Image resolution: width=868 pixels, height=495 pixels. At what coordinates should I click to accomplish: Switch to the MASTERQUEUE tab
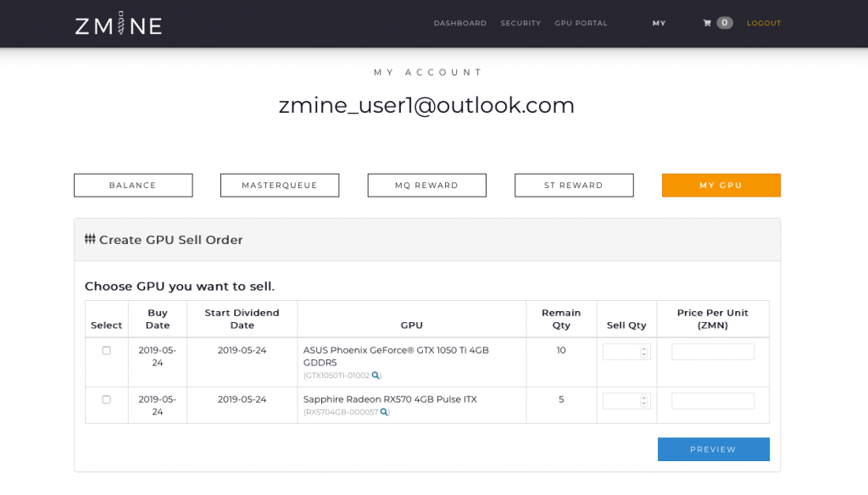[x=280, y=185]
